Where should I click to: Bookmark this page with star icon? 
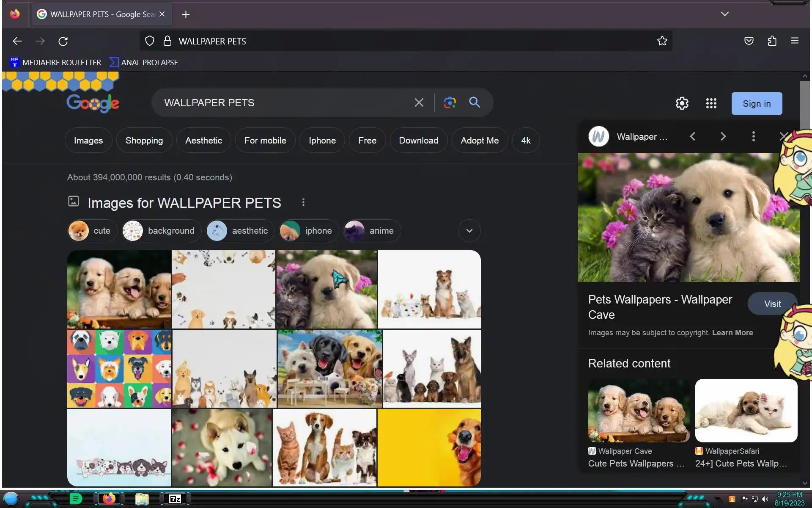662,41
